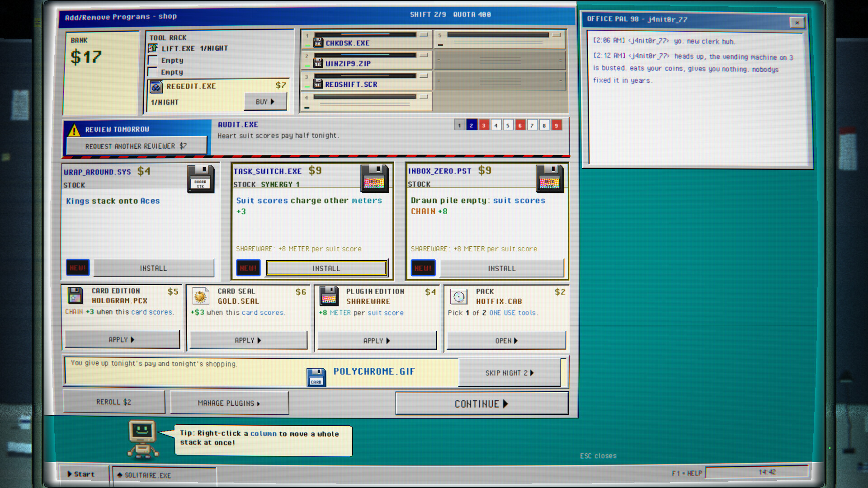Install INBOX_ZERO.PST plugin
This screenshot has width=868, height=488.
502,268
